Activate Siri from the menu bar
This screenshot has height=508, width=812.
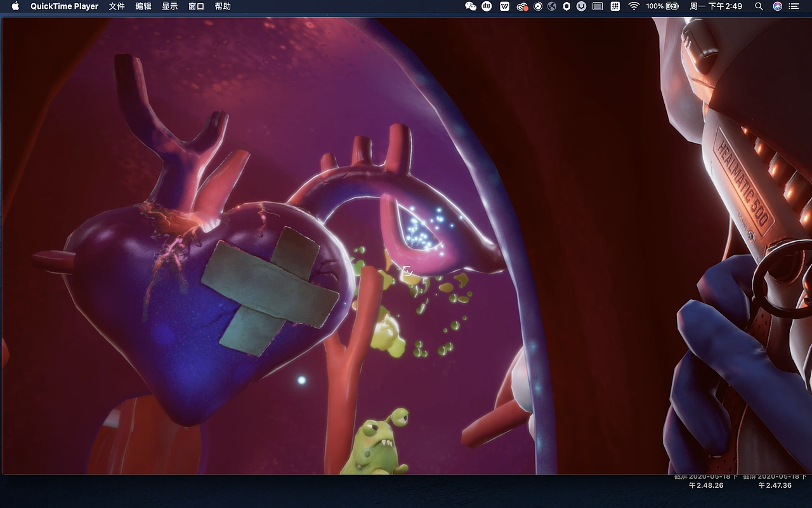778,6
